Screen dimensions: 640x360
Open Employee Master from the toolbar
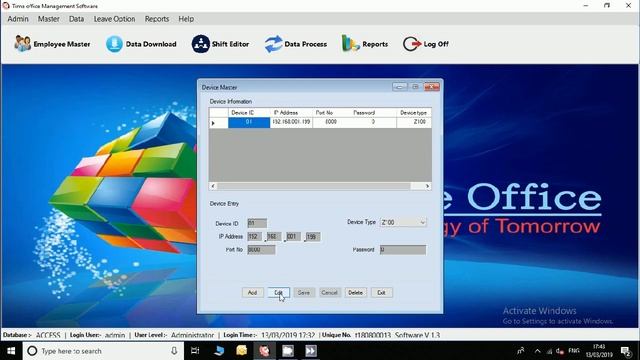[52, 44]
